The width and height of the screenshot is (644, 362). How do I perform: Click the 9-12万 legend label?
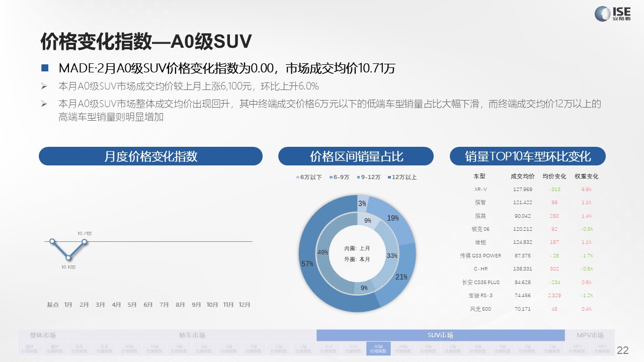pos(371,177)
